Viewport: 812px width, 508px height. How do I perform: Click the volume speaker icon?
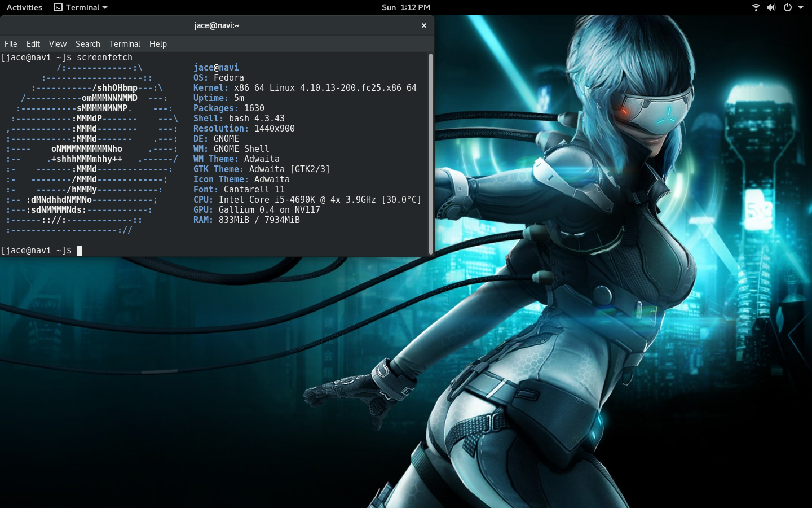(x=771, y=7)
